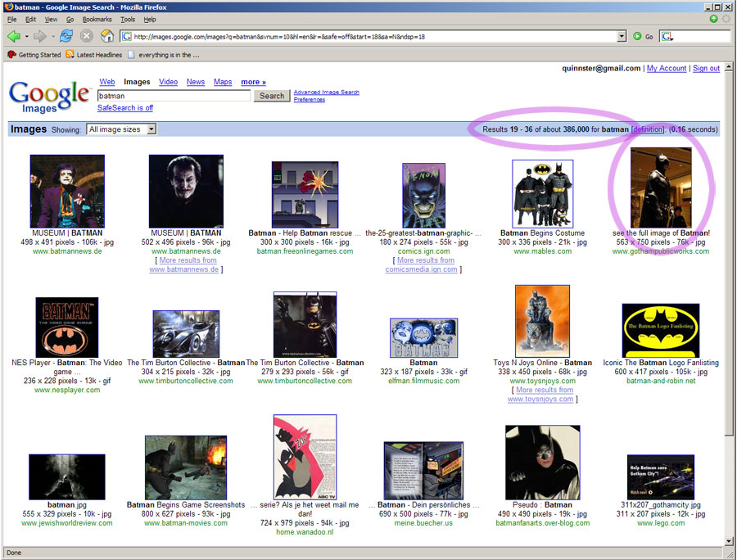Open the 25-greatest-batman-graphic thumbnail

pyautogui.click(x=423, y=196)
